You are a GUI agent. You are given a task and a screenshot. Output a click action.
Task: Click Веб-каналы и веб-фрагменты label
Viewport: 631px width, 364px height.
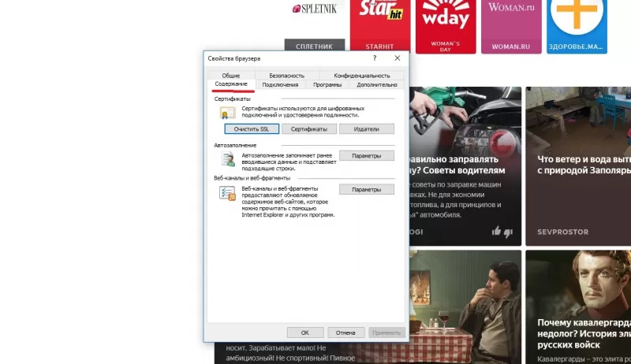(252, 178)
